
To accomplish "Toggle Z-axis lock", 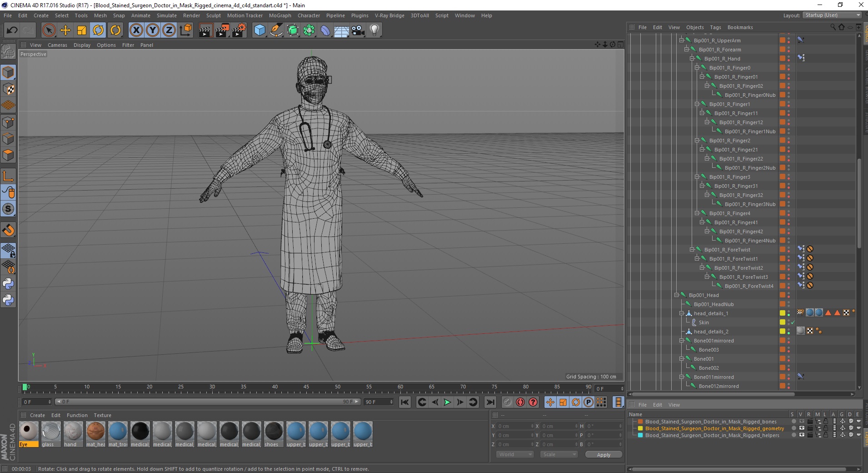I will point(169,30).
